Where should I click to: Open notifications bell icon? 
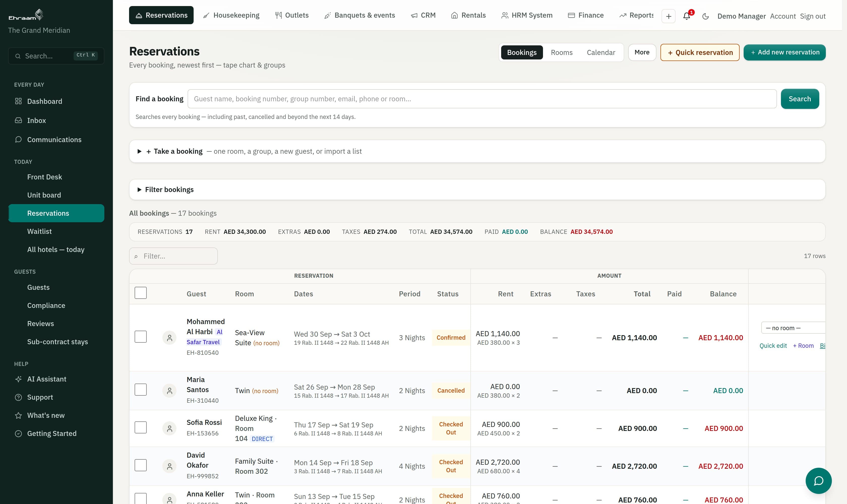click(x=687, y=16)
